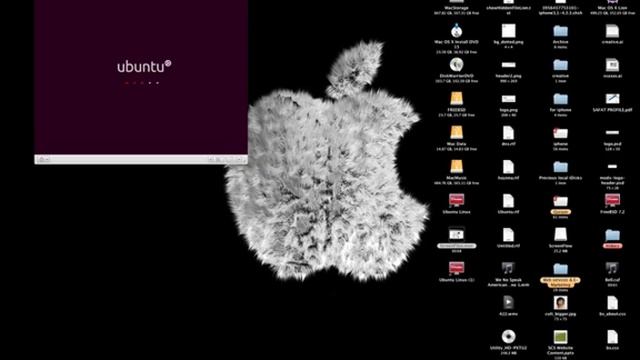Select the FREEBSD orange drive icon
The height and width of the screenshot is (360, 640).
456,99
